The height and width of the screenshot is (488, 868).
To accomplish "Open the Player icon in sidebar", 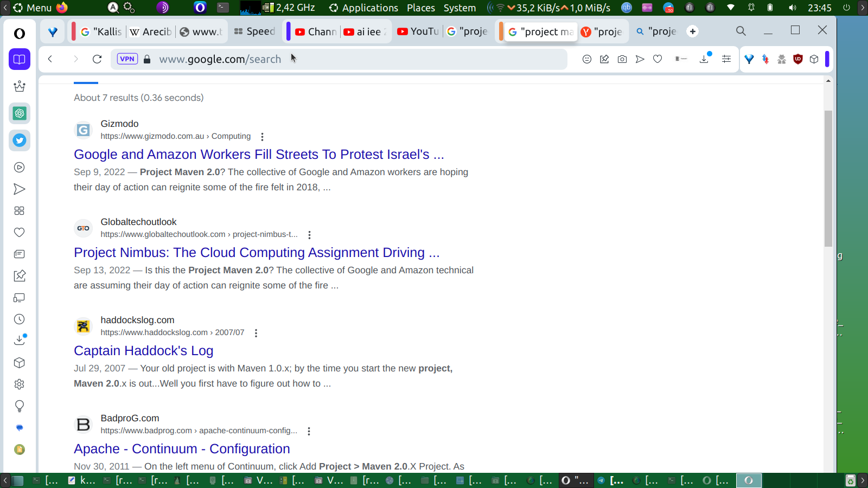I will click(x=20, y=168).
